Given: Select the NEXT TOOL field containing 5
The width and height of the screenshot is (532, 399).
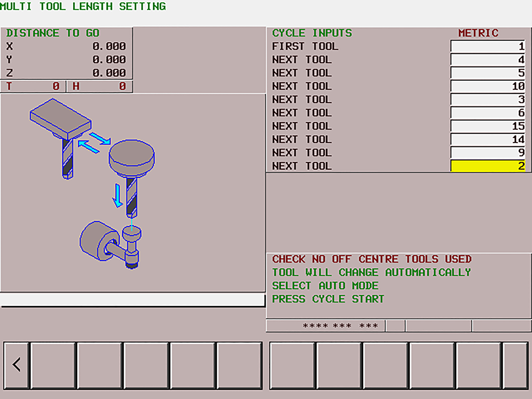Looking at the screenshot, I should [x=487, y=73].
